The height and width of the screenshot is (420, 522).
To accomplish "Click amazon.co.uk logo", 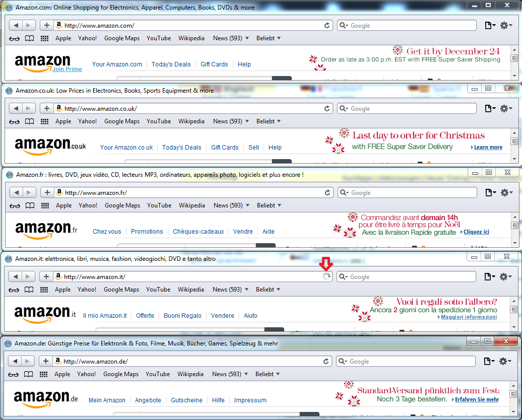I will click(50, 146).
